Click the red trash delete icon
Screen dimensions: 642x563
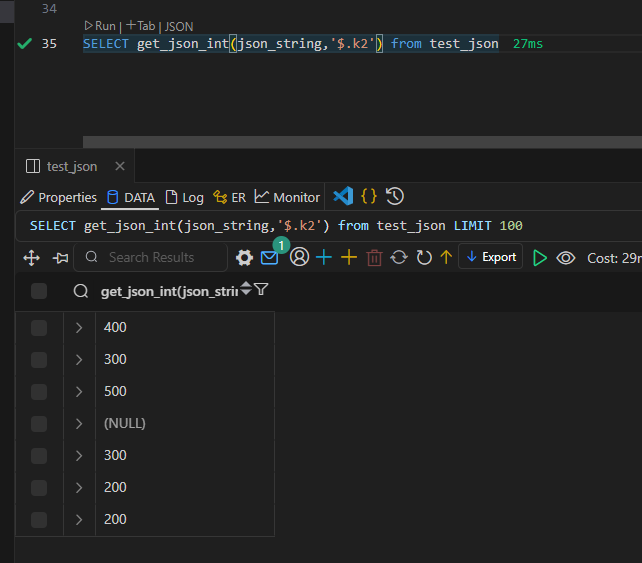click(374, 258)
